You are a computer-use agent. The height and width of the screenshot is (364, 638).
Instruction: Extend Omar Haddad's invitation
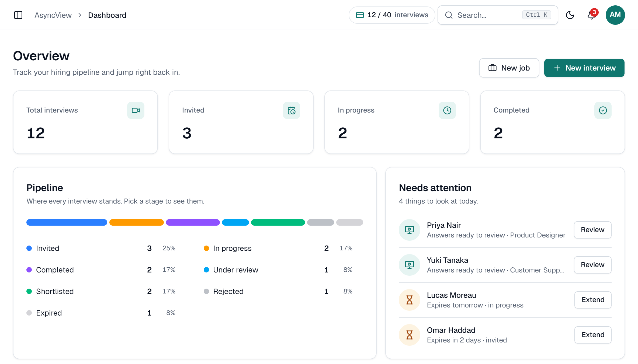593,335
